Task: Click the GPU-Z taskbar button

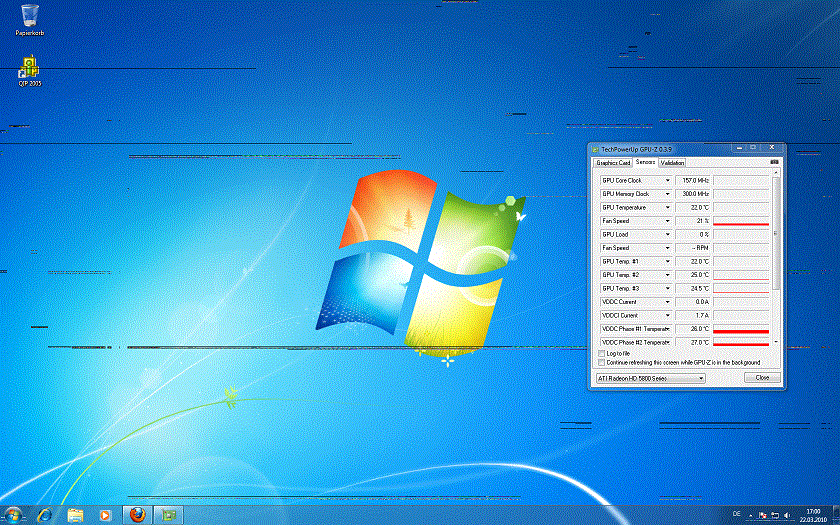Action: click(169, 515)
